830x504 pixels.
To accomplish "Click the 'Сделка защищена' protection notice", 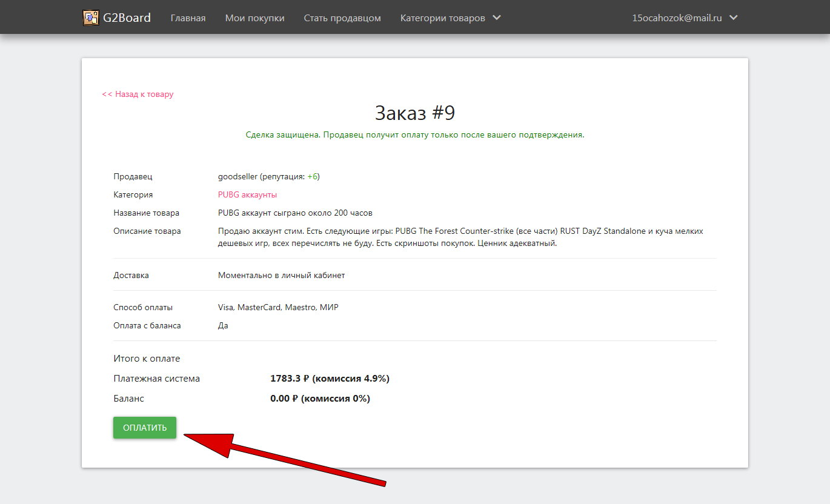I will pos(415,134).
